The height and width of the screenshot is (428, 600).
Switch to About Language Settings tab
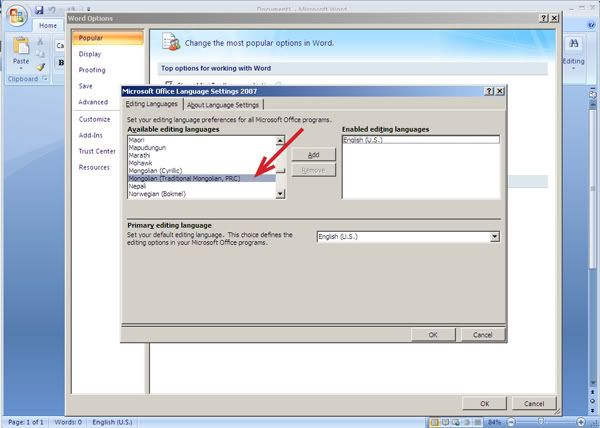[x=223, y=105]
